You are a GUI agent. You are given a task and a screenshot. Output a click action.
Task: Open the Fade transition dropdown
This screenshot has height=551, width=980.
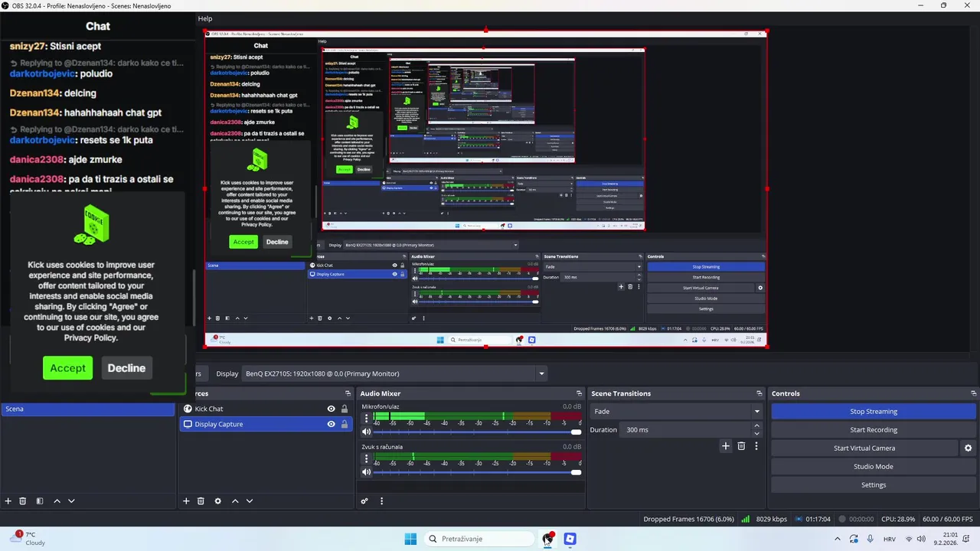677,411
